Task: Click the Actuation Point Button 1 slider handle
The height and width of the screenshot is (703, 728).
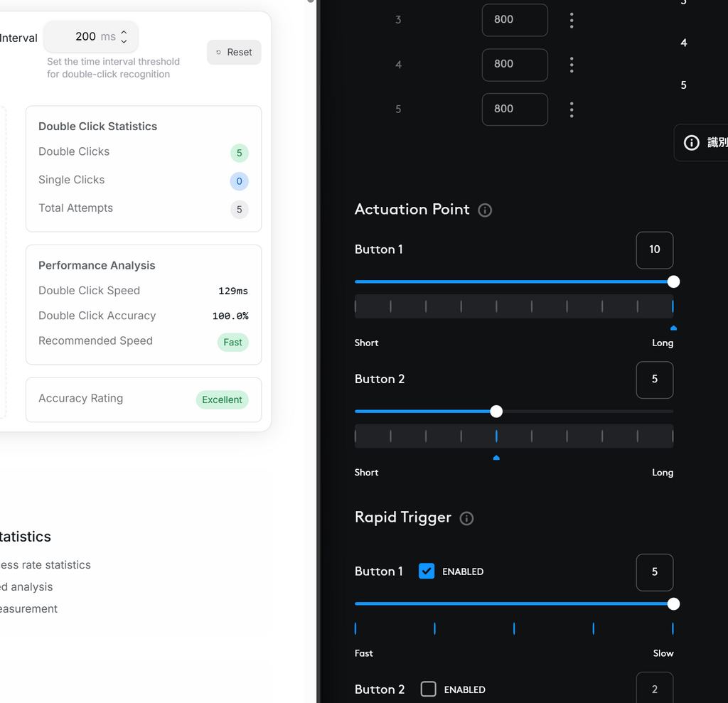Action: point(673,281)
